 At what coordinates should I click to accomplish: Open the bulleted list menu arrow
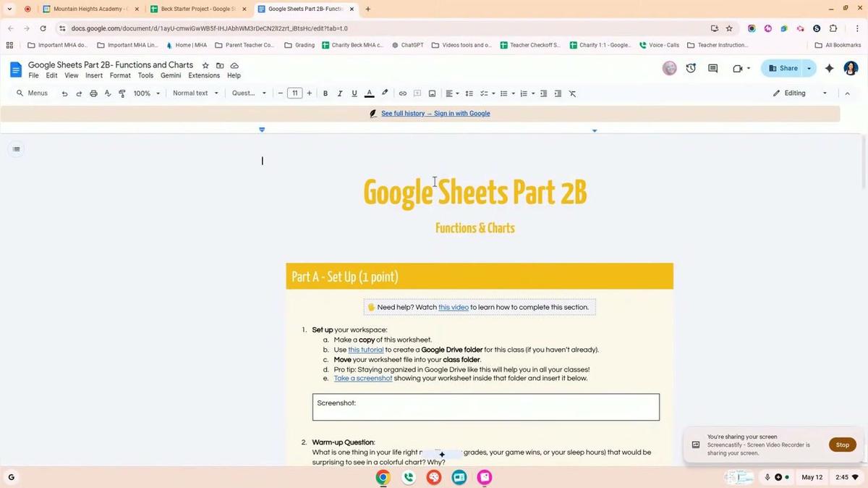click(x=514, y=93)
